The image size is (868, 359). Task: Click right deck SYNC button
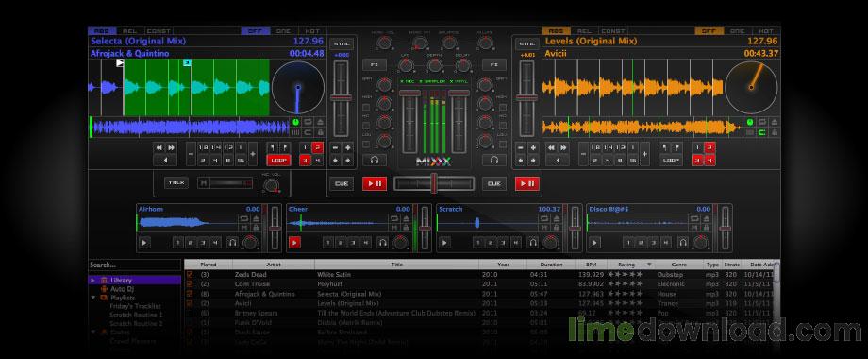527,43
